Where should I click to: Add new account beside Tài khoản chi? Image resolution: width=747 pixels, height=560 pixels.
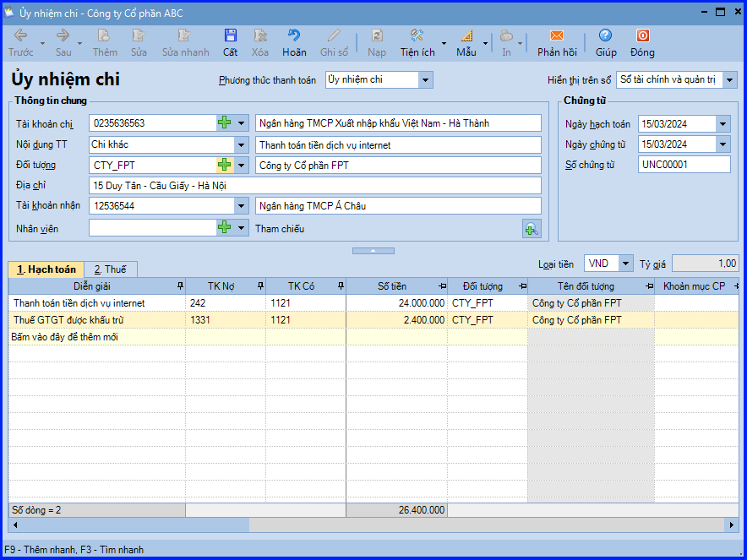225,122
